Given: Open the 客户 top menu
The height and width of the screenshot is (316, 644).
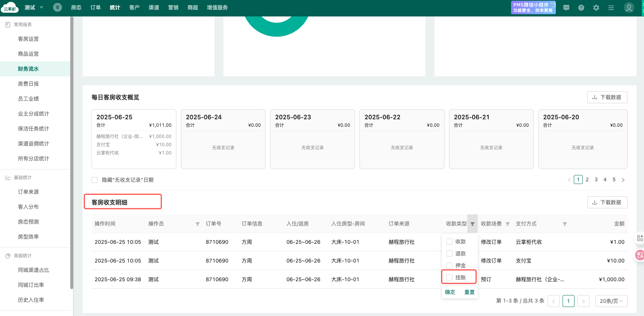Looking at the screenshot, I should tap(134, 7).
